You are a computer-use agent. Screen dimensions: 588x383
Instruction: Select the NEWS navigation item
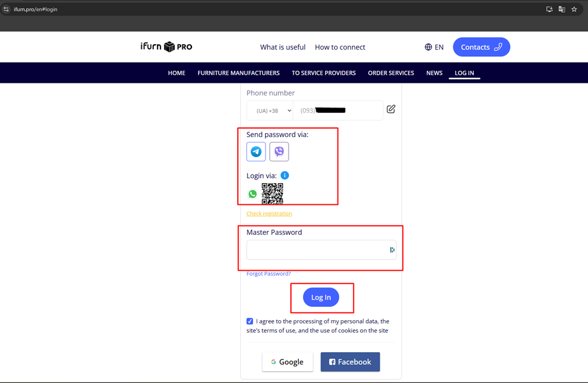(x=434, y=73)
